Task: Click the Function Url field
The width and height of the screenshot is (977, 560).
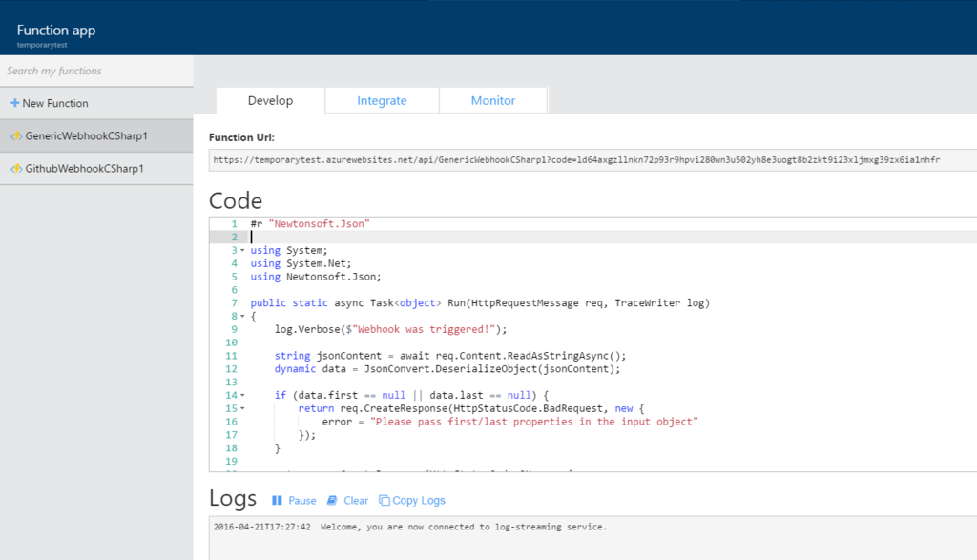Action: tap(592, 160)
